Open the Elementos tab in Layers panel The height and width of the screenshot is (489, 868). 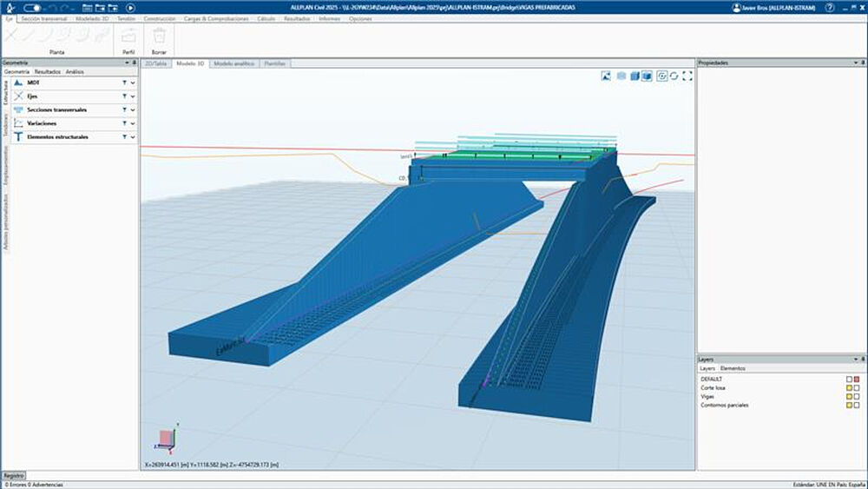pos(732,368)
